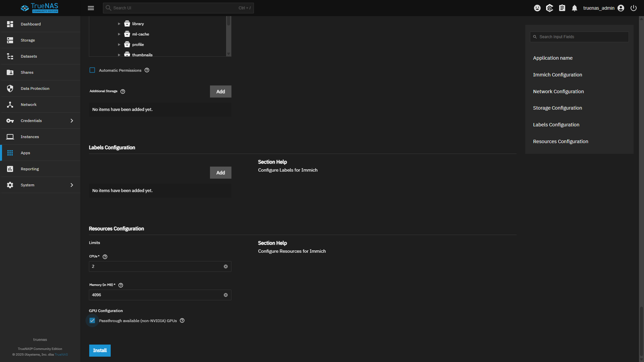This screenshot has width=644, height=362.
Task: Open the Datasets sidebar page
Action: pos(29,56)
